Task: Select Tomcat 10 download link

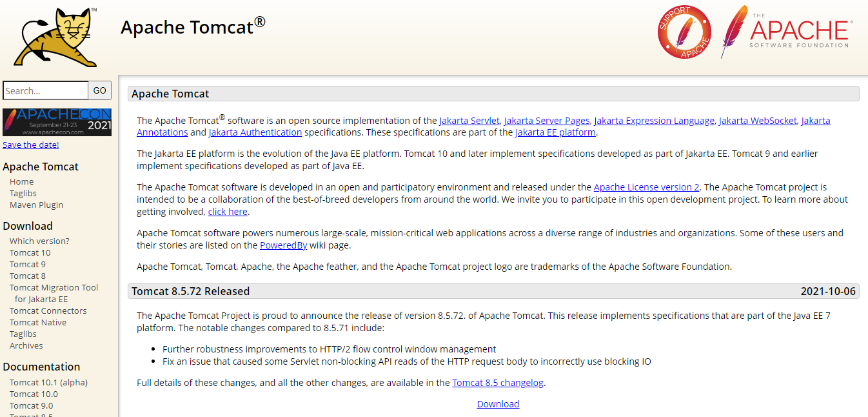Action: [30, 252]
